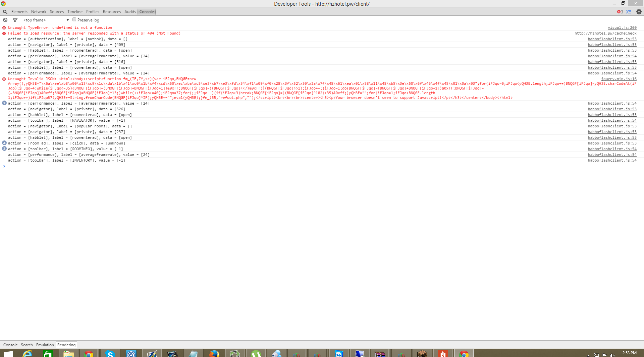
Task: Open the console filter funnel
Action: tap(15, 20)
